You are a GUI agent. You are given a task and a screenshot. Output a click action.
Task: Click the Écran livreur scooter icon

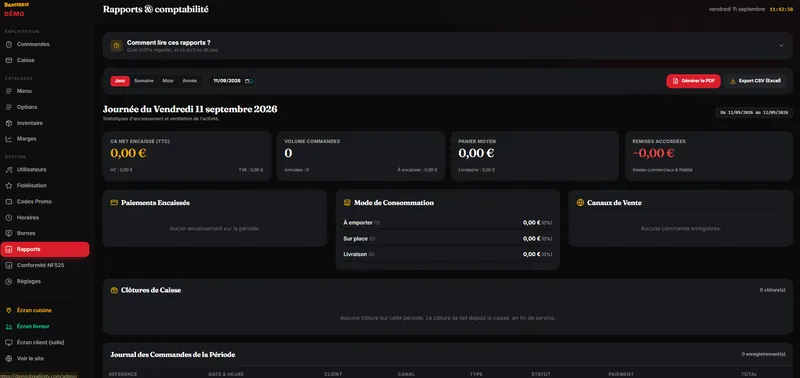(9, 326)
